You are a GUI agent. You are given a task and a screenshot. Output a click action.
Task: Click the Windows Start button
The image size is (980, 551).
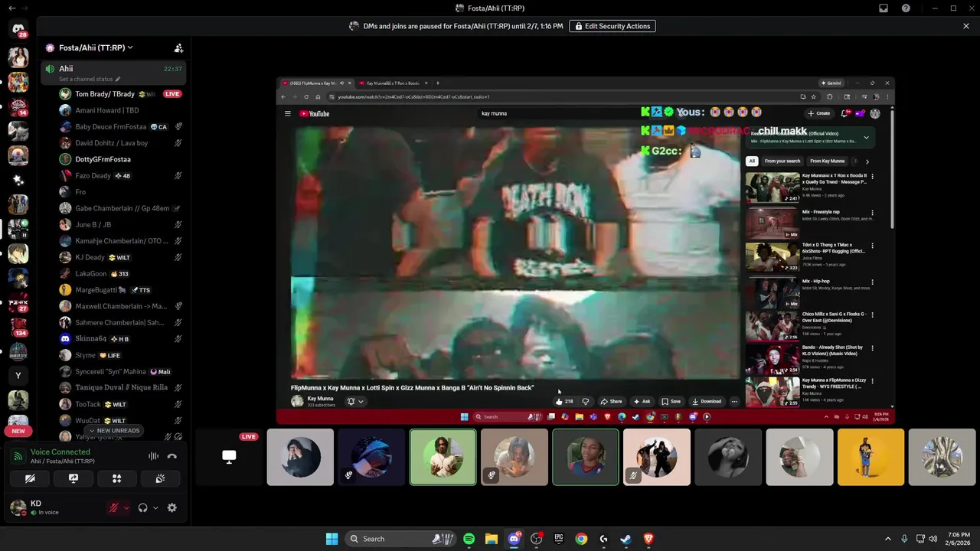point(332,539)
